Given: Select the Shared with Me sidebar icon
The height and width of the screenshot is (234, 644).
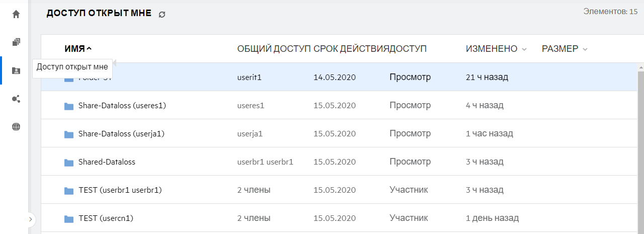Looking at the screenshot, I should (x=16, y=70).
